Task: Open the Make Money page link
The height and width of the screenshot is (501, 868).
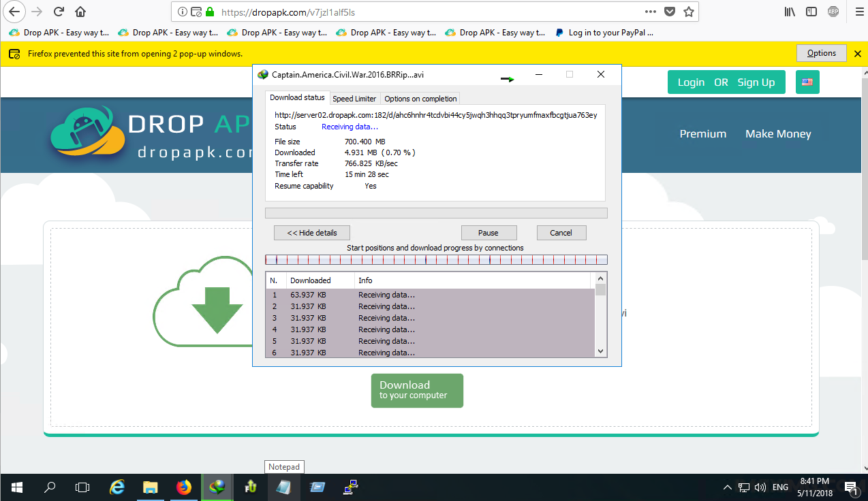Action: pos(778,134)
